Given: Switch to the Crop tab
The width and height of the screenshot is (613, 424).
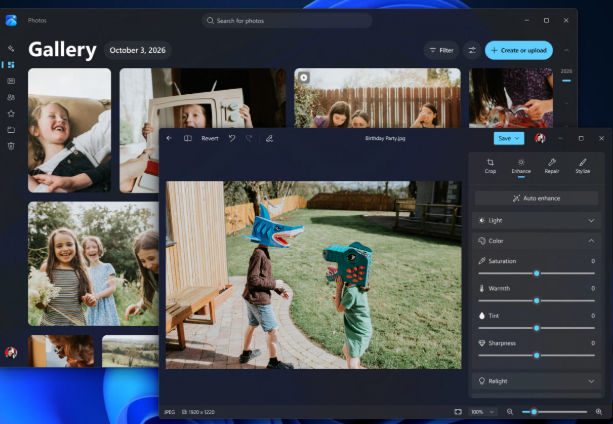Looking at the screenshot, I should pos(490,166).
